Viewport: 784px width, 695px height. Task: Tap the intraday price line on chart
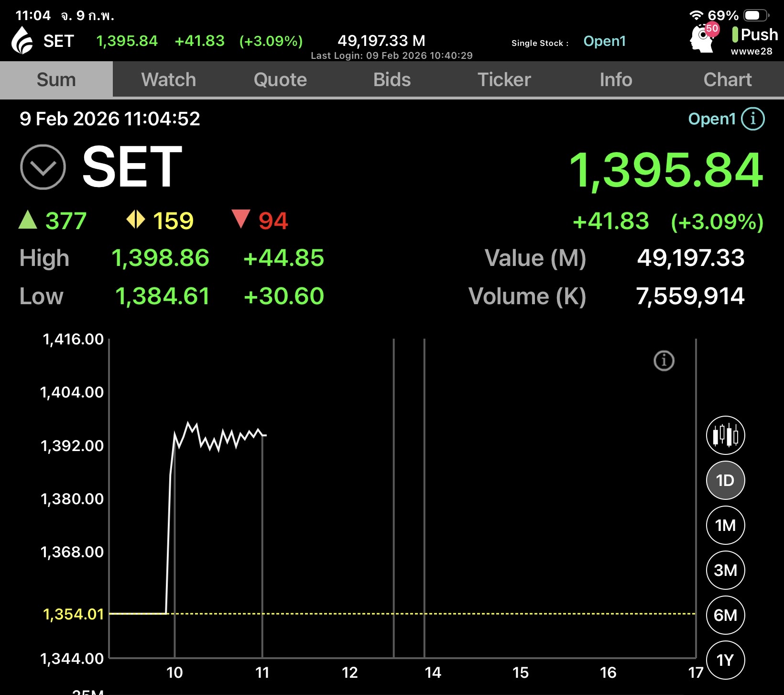coord(216,437)
